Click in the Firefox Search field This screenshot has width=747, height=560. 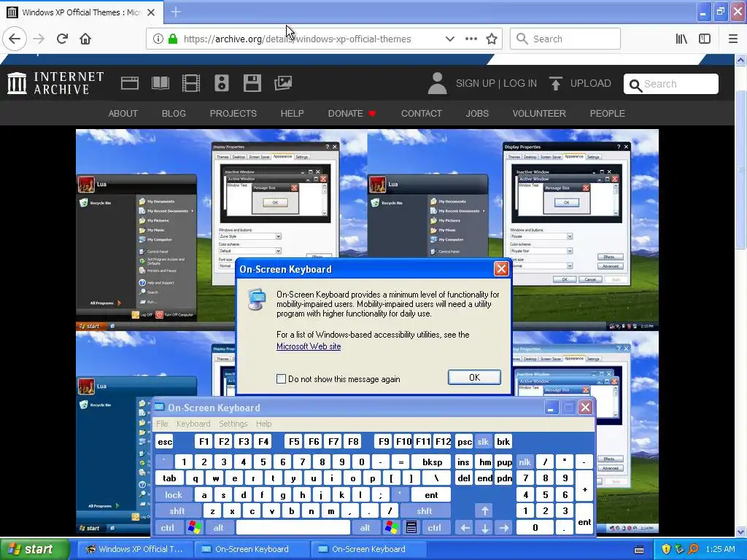click(x=565, y=39)
